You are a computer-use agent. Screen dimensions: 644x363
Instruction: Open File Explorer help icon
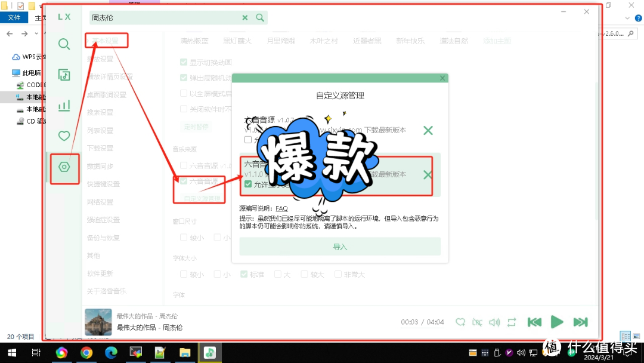(x=638, y=18)
